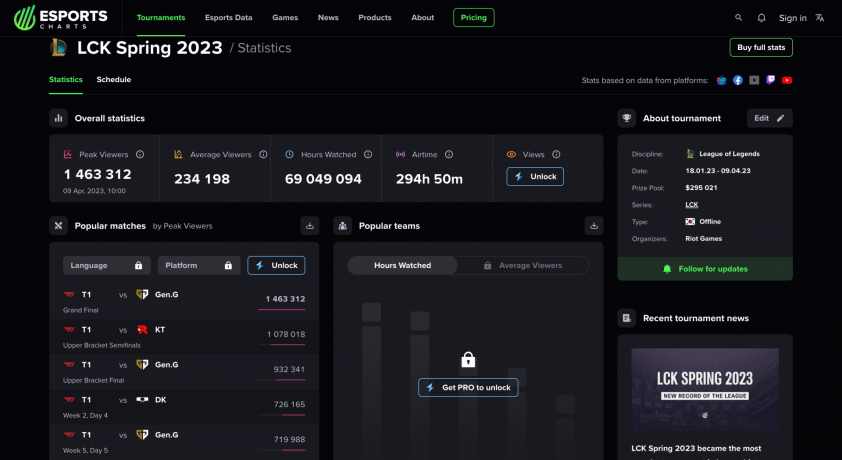Click the League of Legends title icon
The height and width of the screenshot is (460, 842).
point(59,48)
